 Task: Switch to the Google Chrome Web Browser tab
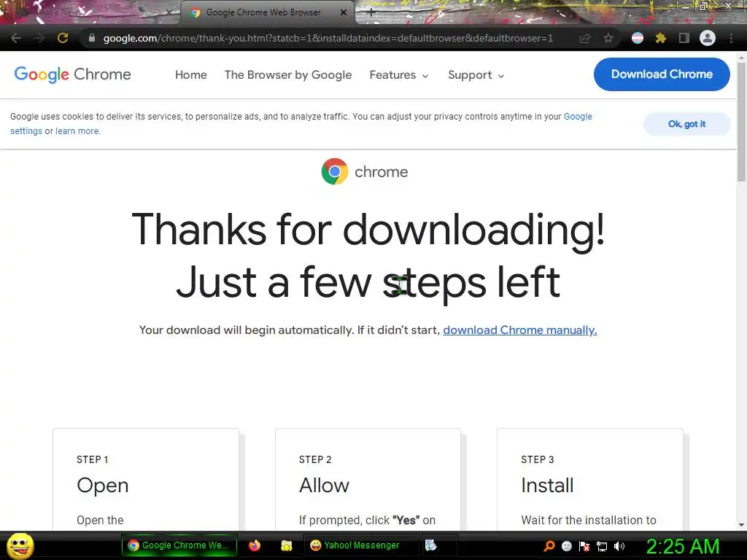point(268,12)
